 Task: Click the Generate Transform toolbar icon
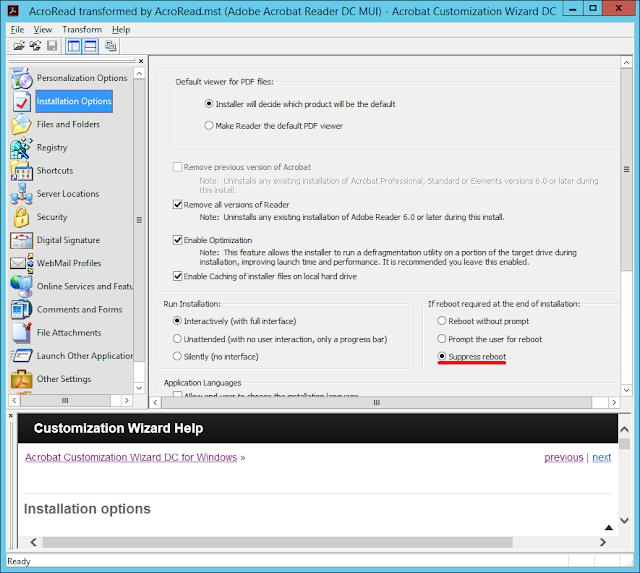35,46
